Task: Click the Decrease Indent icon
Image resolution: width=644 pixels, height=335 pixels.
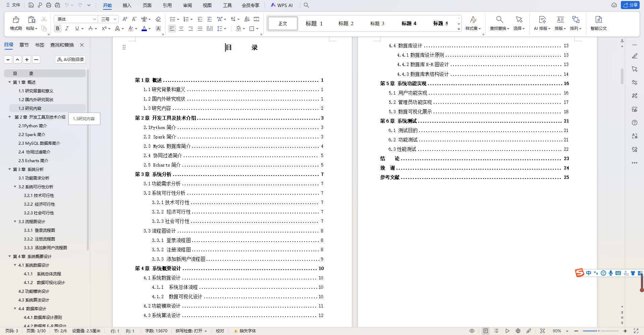Action: pyautogui.click(x=200, y=19)
